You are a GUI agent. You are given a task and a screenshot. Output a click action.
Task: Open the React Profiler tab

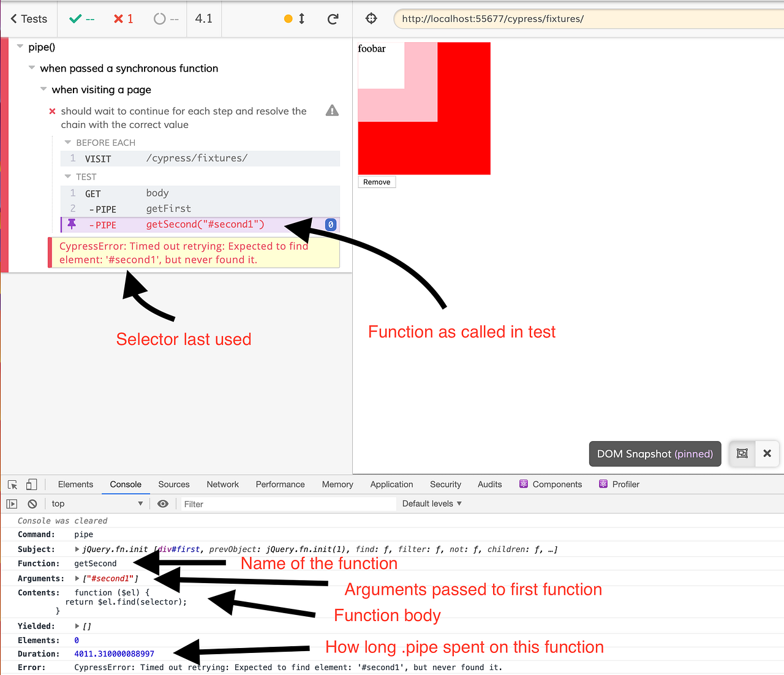pos(619,485)
